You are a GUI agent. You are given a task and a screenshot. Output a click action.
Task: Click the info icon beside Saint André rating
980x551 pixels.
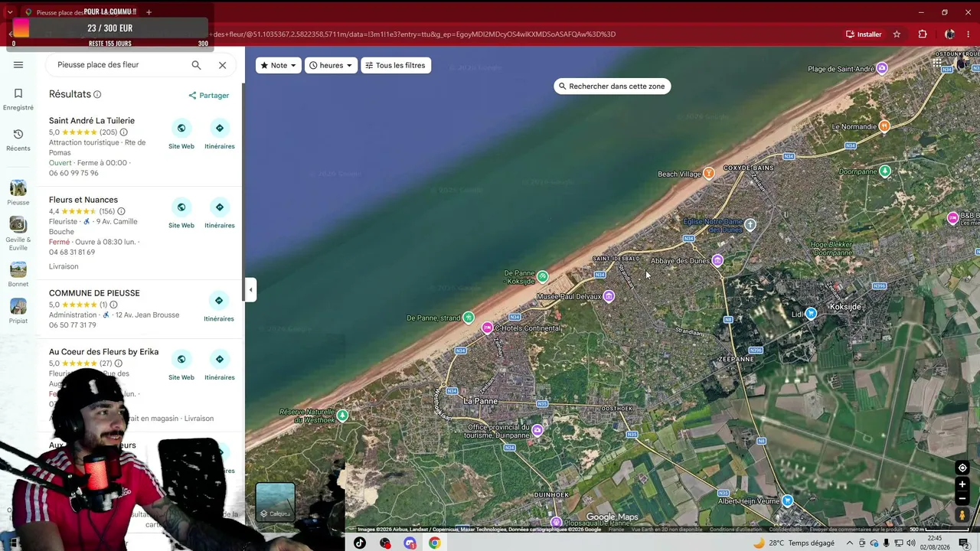point(123,132)
